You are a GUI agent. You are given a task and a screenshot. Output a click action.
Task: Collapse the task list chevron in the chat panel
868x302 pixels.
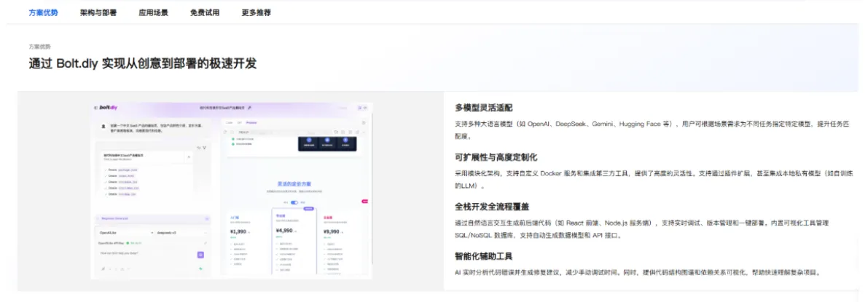pos(189,157)
